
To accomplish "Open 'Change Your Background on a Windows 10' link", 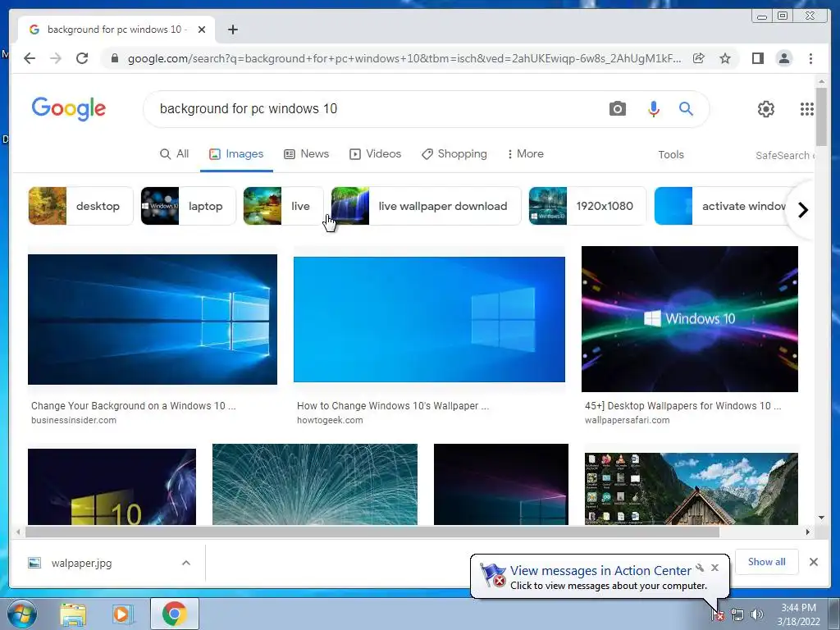I will pyautogui.click(x=134, y=406).
